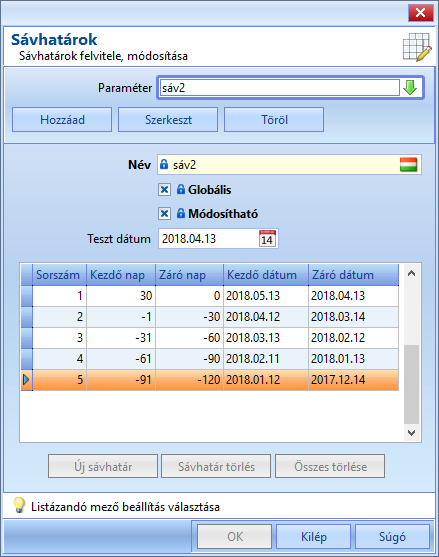Click the Kezdő nap cell with value 30
The height and width of the screenshot is (557, 439).
coord(121,296)
